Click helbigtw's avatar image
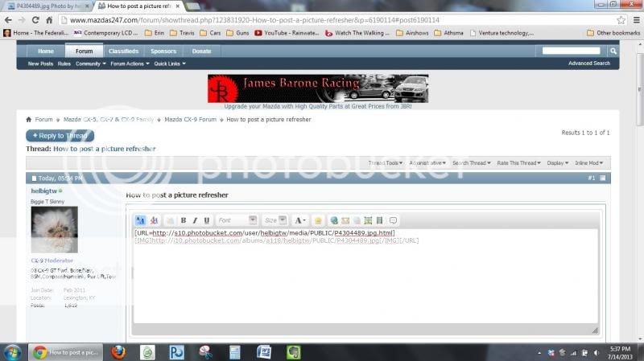 pyautogui.click(x=54, y=230)
